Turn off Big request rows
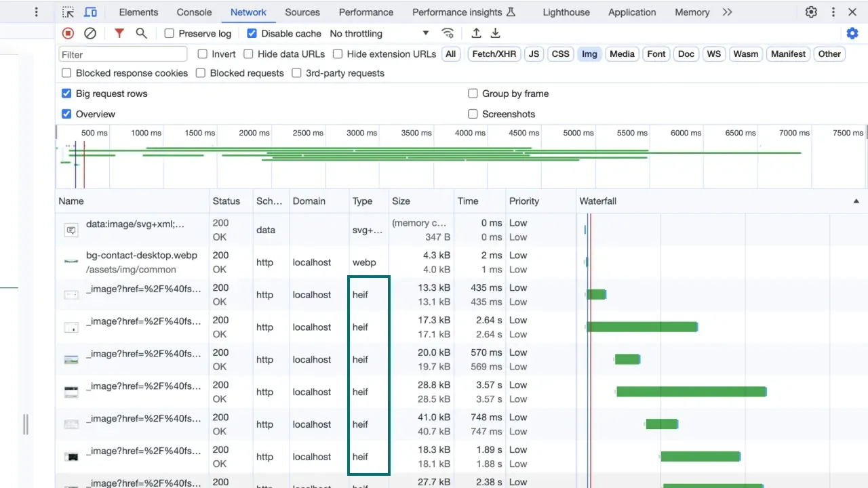 (x=66, y=94)
